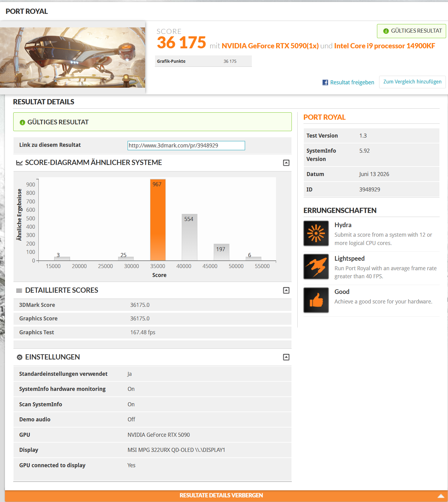Image resolution: width=448 pixels, height=502 pixels.
Task: Click the Facebook icon next to Resultat freigeben
Action: (x=325, y=82)
